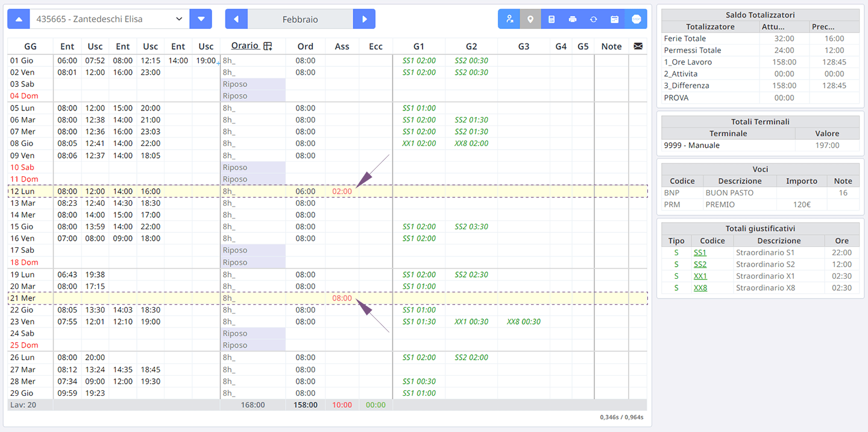Click XX8 00:30 in G3 on 23 Ven
This screenshot has height=432, width=868.
tap(523, 322)
